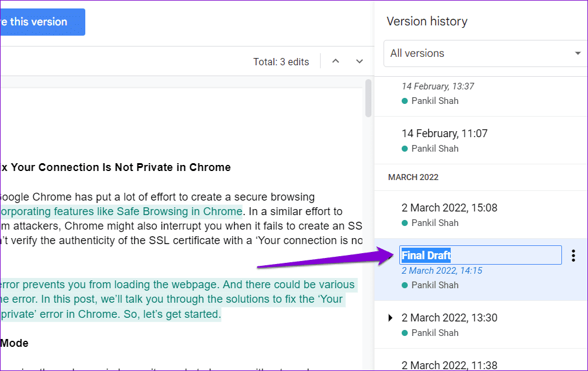Go to next edit with down chevron
The height and width of the screenshot is (371, 588).
(x=359, y=61)
